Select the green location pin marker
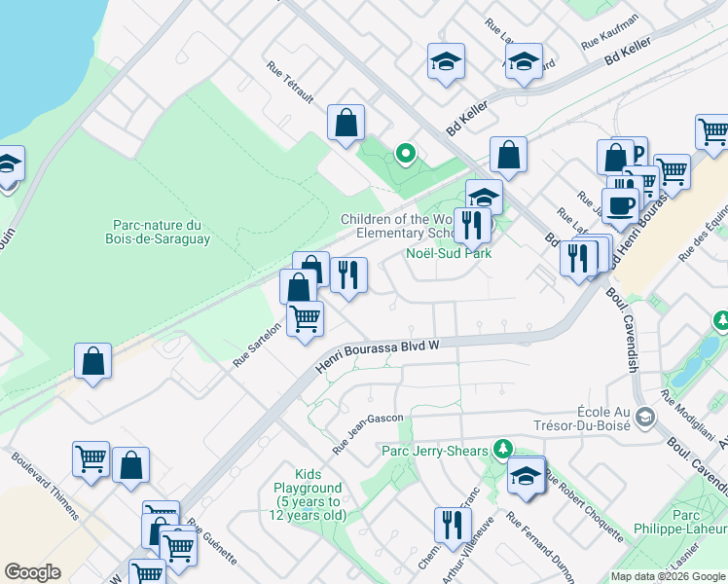Viewport: 728px width, 584px height. click(x=405, y=154)
